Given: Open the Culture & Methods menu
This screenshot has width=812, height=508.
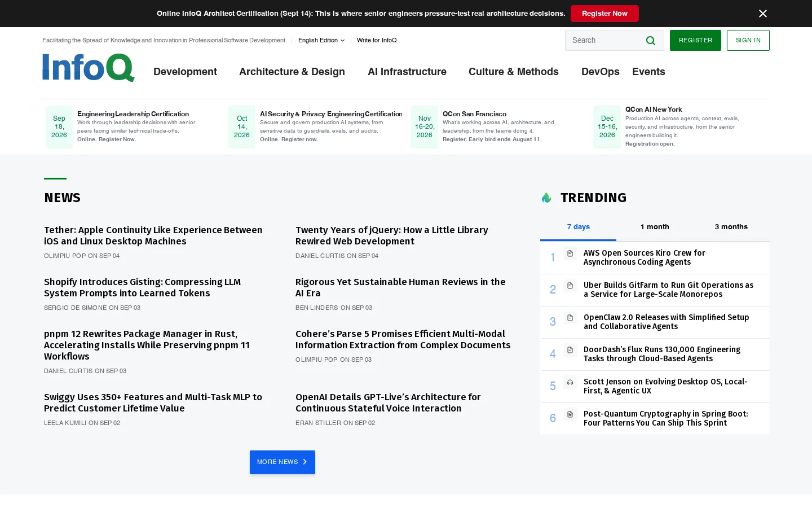Looking at the screenshot, I should (x=514, y=72).
